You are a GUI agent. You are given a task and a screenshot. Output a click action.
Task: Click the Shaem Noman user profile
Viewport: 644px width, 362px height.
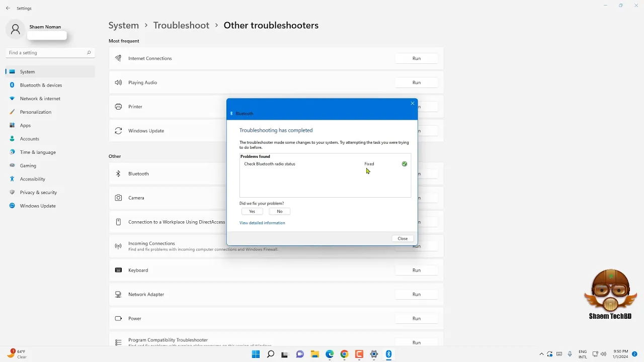pos(36,30)
